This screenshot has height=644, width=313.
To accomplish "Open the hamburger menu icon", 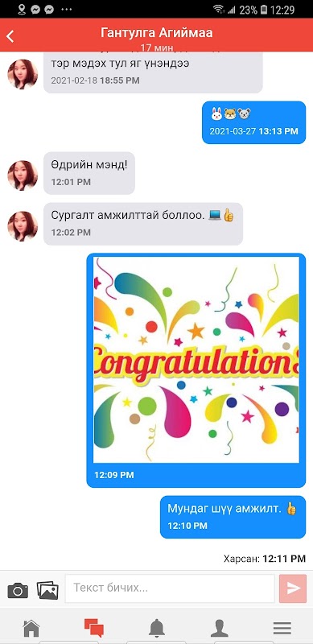I will point(282,629).
